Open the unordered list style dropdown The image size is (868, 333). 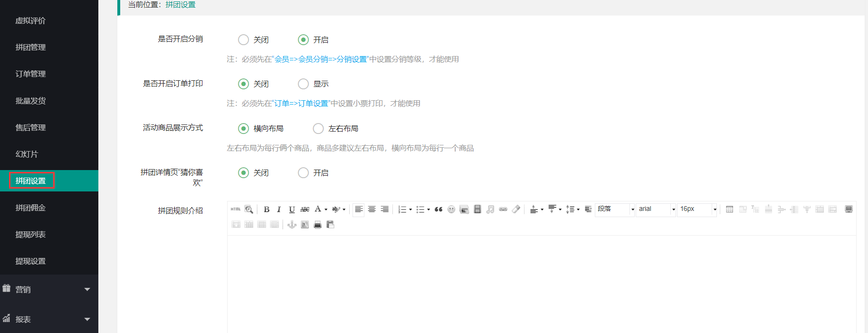point(429,209)
